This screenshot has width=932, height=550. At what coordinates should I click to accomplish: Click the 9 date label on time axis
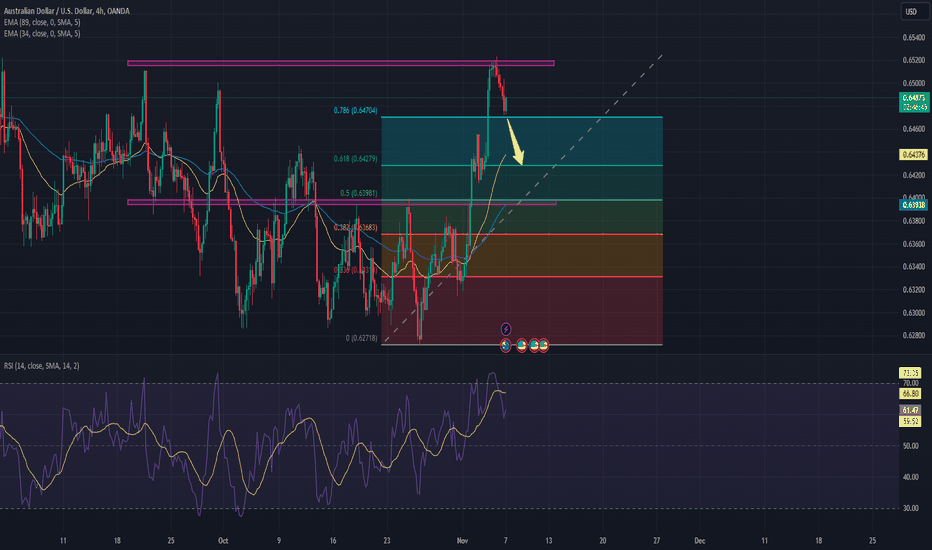(x=279, y=540)
